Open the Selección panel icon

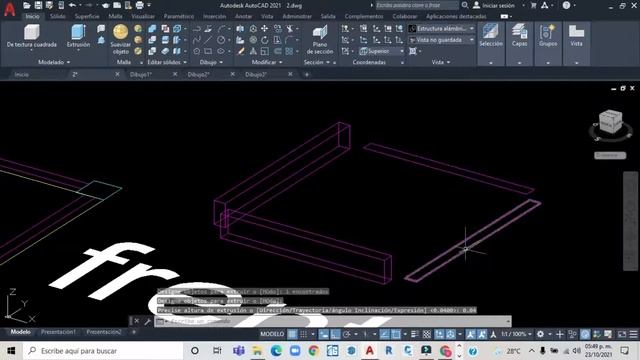491,32
